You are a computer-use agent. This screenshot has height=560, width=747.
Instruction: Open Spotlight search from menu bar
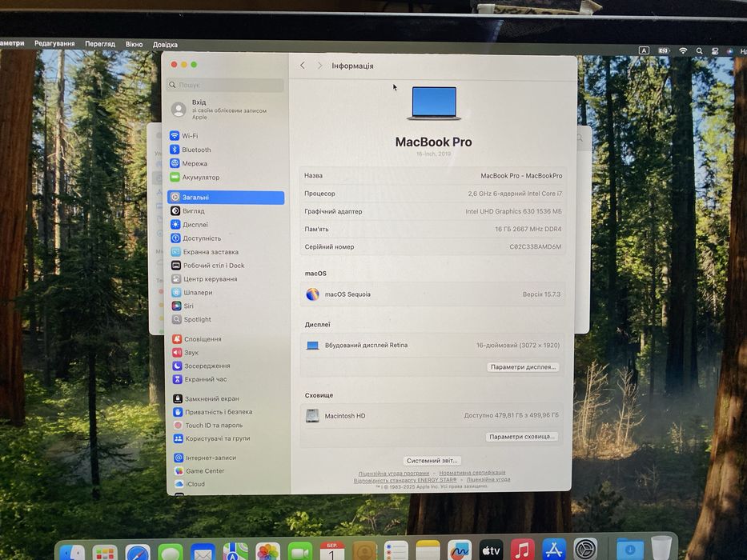coord(699,51)
